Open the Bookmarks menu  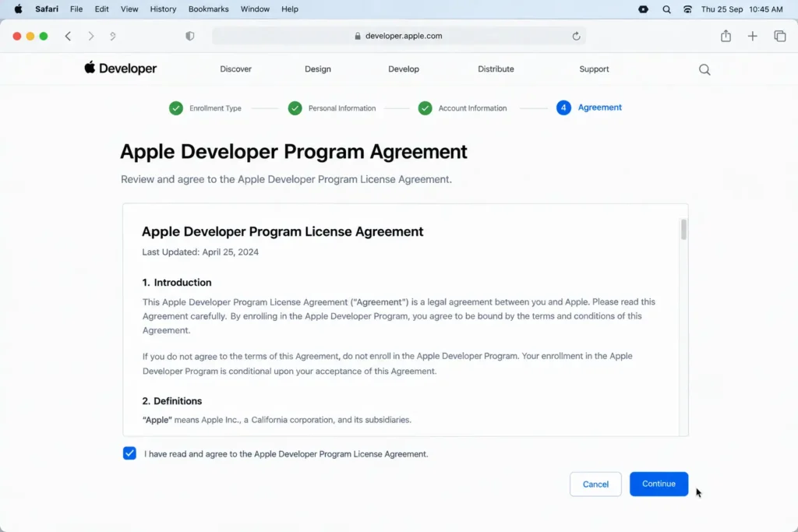(x=209, y=9)
